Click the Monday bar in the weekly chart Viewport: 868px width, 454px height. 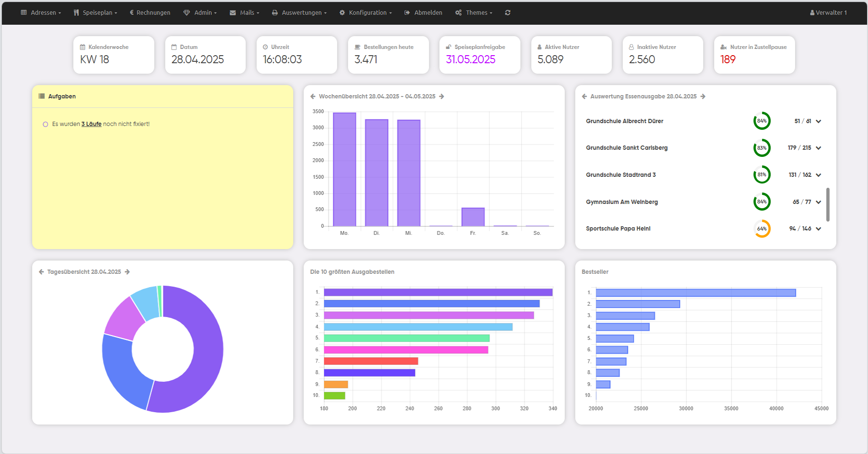coord(344,169)
